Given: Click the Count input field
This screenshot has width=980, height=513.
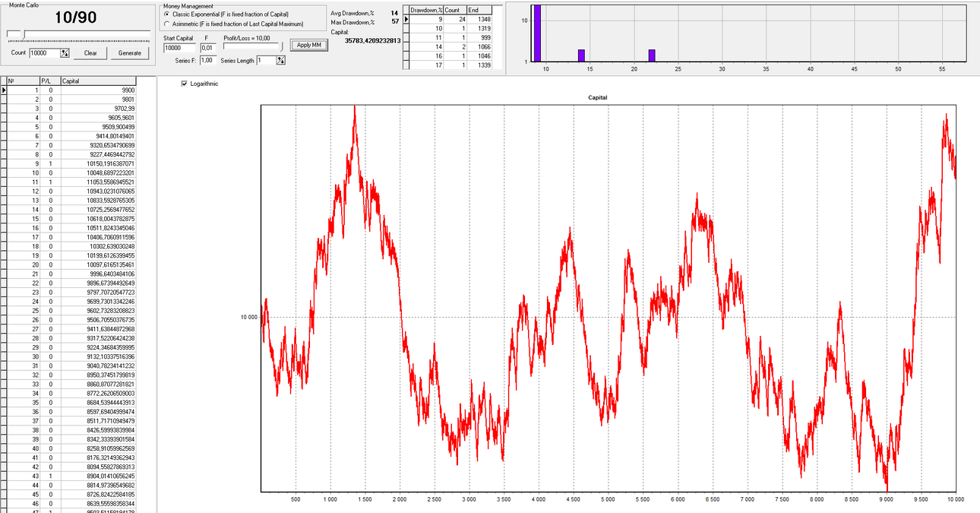Looking at the screenshot, I should pos(45,53).
